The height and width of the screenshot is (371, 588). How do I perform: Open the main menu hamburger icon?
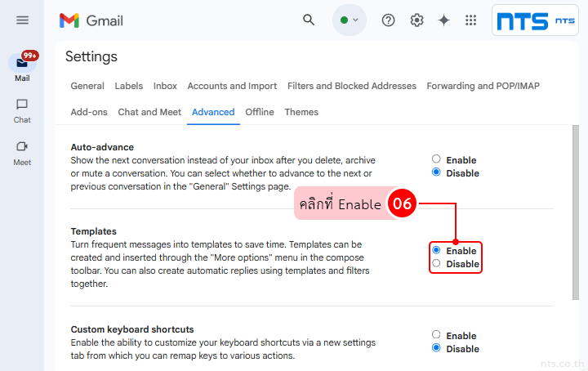(x=22, y=20)
